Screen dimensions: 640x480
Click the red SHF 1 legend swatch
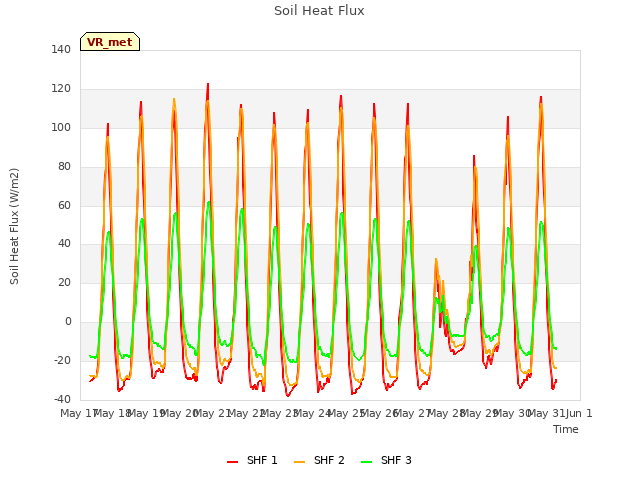click(232, 462)
